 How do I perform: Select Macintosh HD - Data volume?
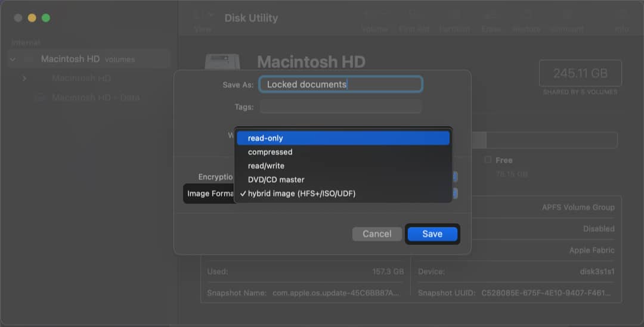pyautogui.click(x=95, y=97)
